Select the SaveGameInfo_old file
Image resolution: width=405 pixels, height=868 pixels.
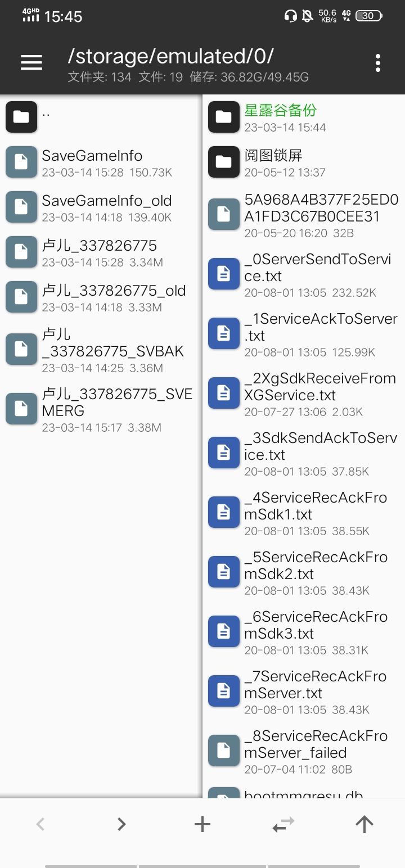[x=107, y=201]
